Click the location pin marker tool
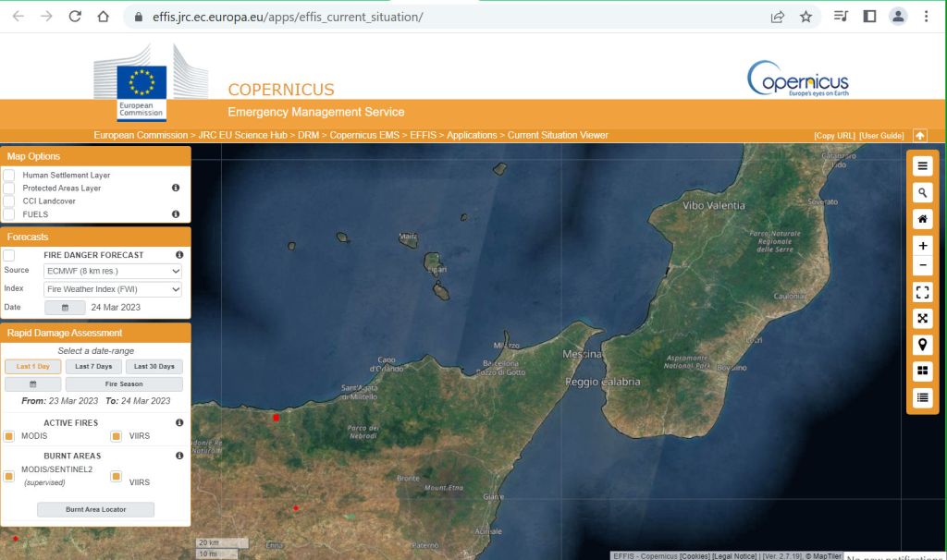947x560 pixels. coord(922,345)
